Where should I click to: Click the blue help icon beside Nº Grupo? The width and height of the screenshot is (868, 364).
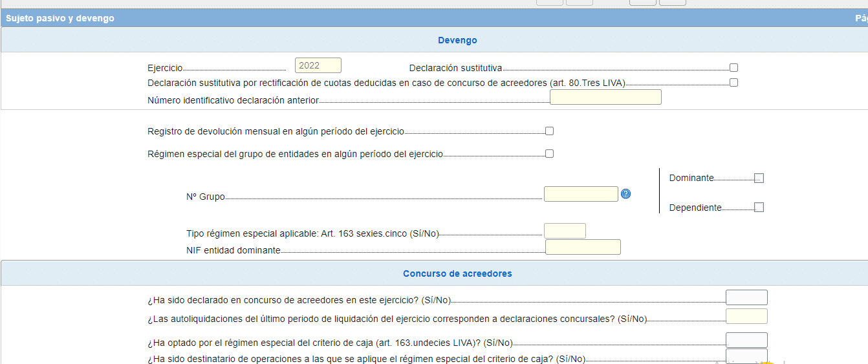click(x=625, y=194)
